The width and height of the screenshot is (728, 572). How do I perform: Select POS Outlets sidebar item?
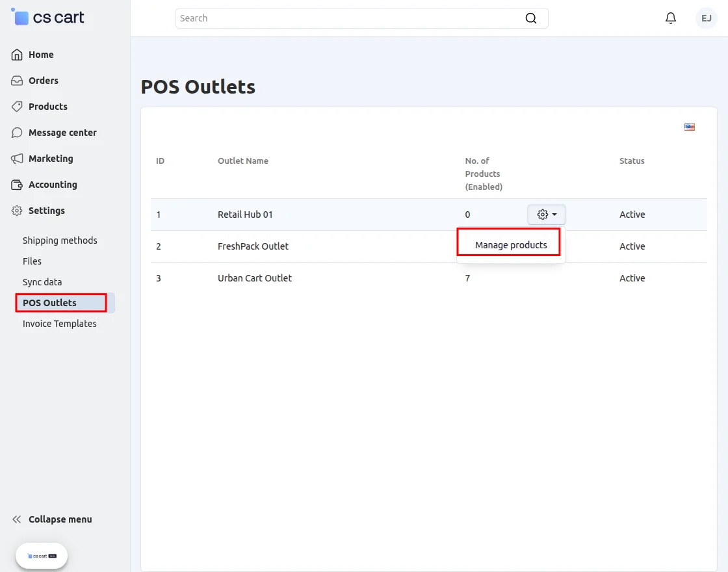coord(65,303)
